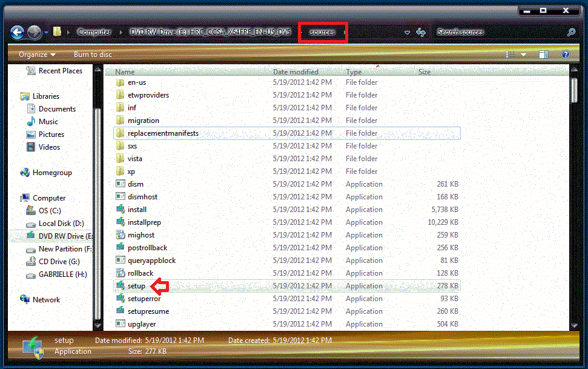This screenshot has height=369, width=588.
Task: Open CD Drive (G:)
Action: pyautogui.click(x=53, y=262)
